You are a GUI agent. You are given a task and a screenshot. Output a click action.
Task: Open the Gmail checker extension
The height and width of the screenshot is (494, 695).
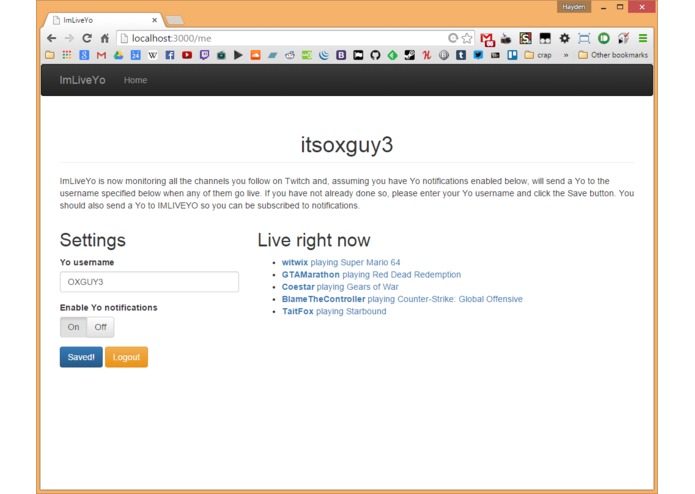[487, 39]
